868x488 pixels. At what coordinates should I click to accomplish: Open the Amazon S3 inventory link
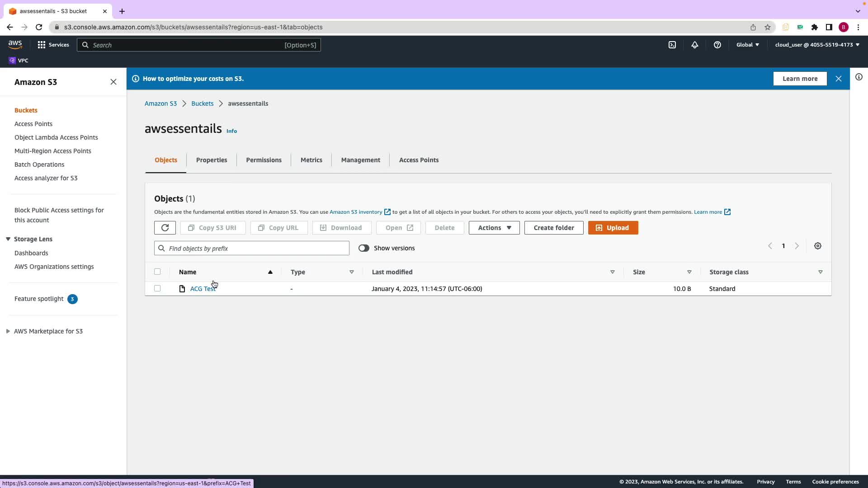(x=356, y=212)
